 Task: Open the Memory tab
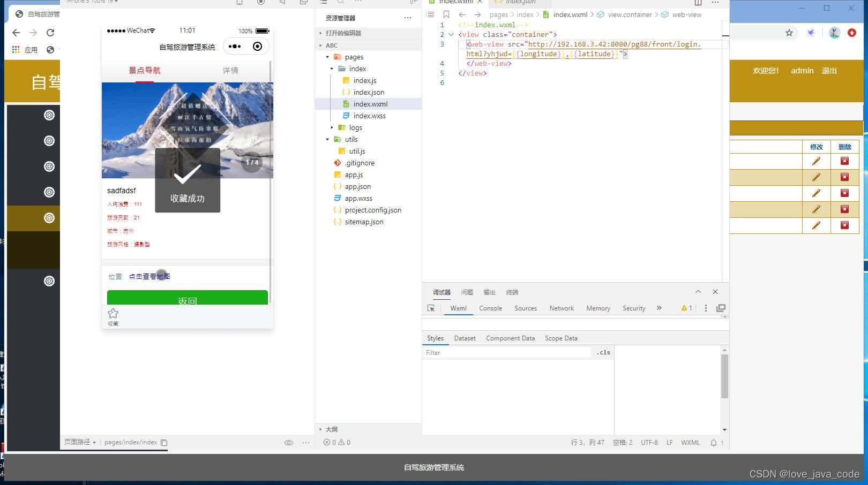[598, 308]
